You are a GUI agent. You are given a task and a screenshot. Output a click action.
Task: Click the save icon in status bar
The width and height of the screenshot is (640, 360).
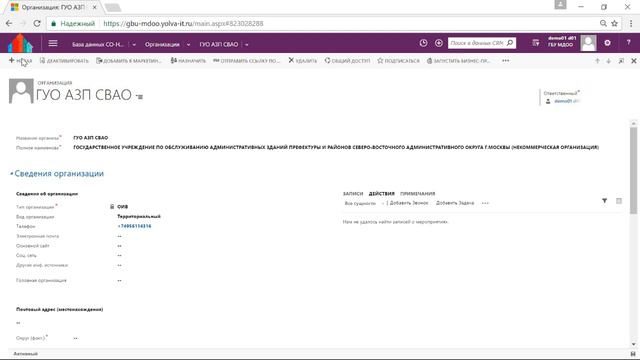[633, 354]
